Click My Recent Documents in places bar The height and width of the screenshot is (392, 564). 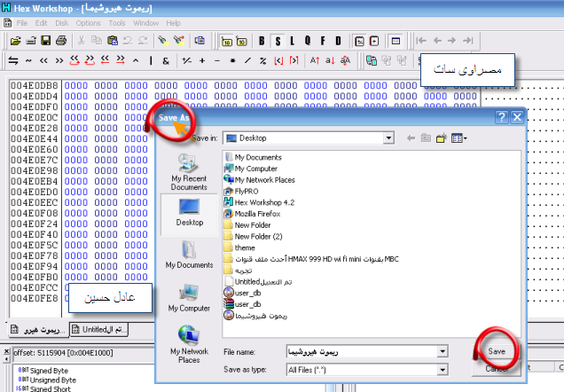[189, 172]
